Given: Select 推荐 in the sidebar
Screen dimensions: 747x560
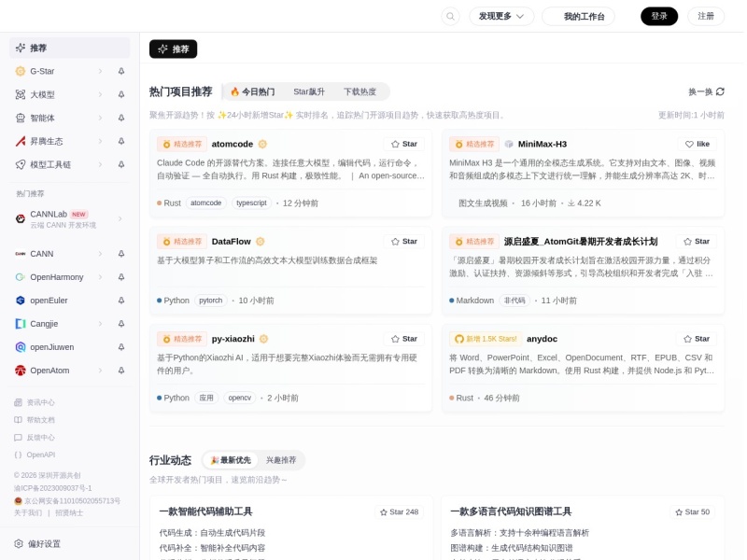Looking at the screenshot, I should point(69,48).
